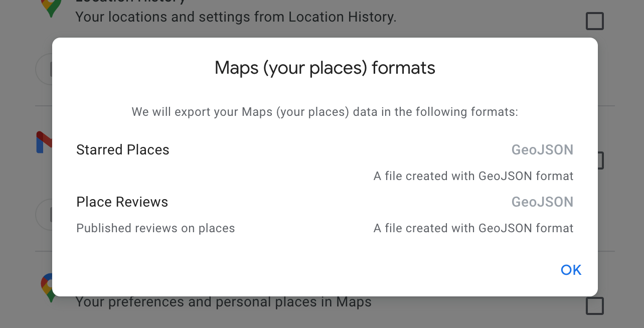Click the partially hidden pill button under Gmail
This screenshot has width=644, height=328.
click(44, 215)
